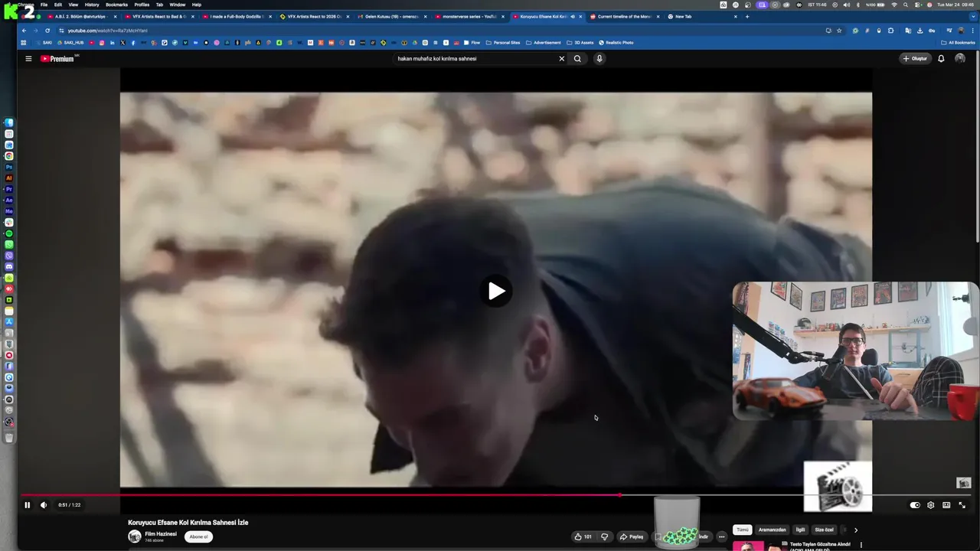The height and width of the screenshot is (551, 980).
Task: Open Photoshop from the Dock
Action: tap(9, 167)
